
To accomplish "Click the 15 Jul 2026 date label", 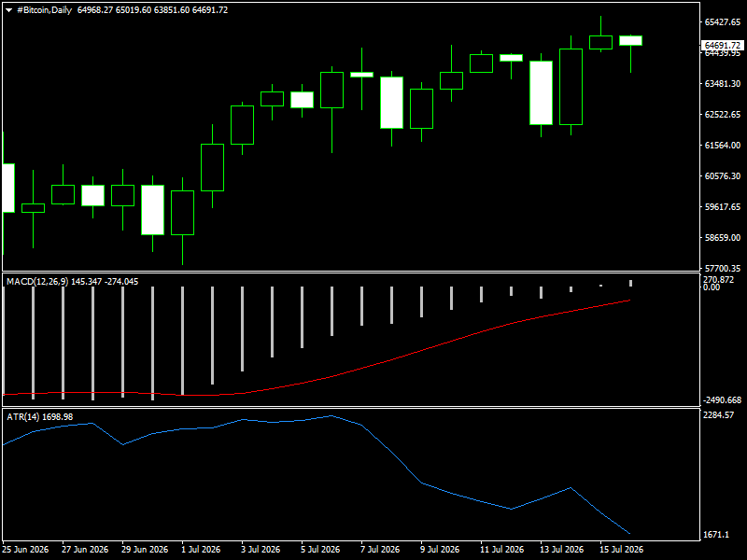I will click(x=621, y=549).
